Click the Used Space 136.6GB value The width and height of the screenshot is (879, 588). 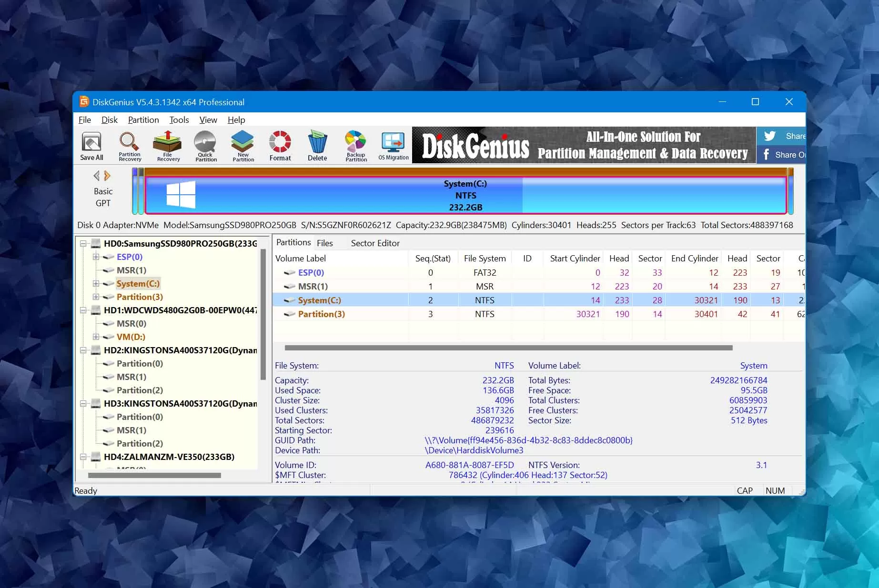coord(498,390)
